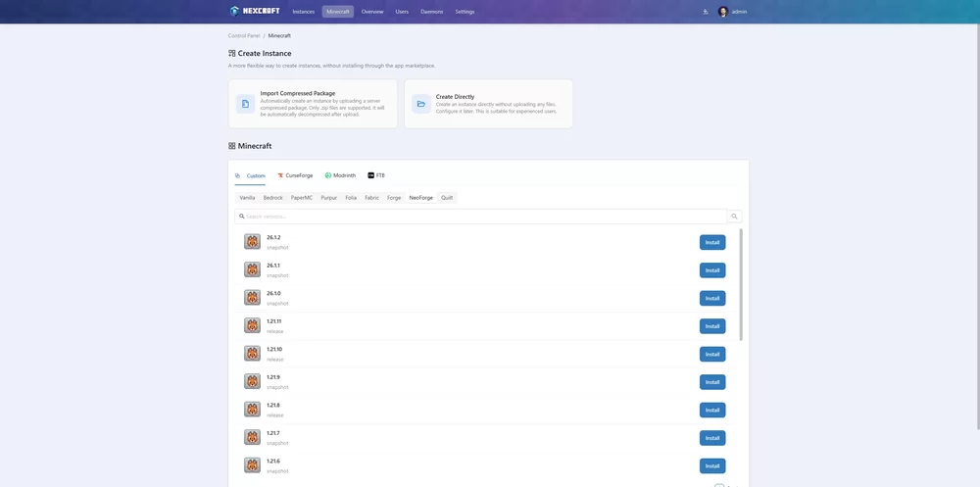Viewport: 980px width, 487px height.
Task: Install NeoForge version 26.1.0
Action: click(712, 298)
